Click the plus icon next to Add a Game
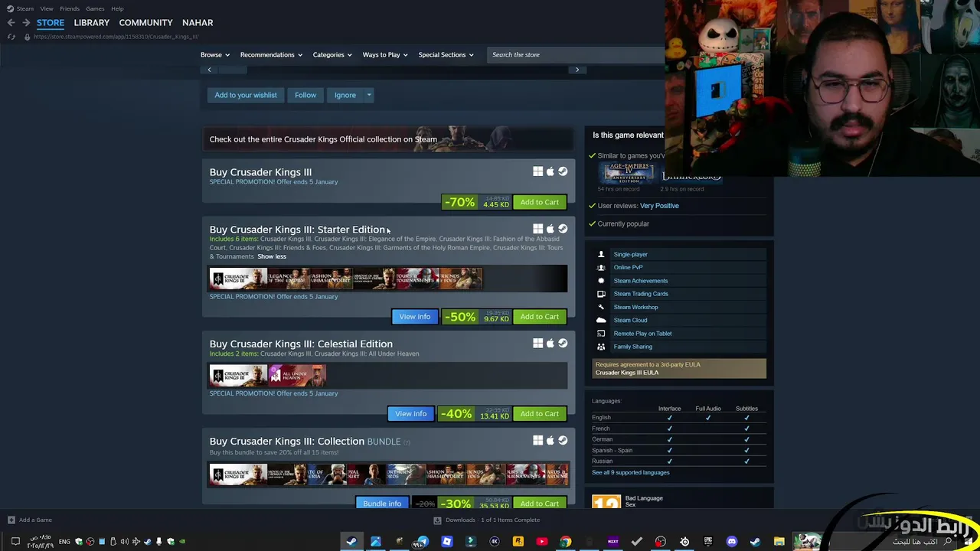The image size is (980, 551). pos(11,520)
